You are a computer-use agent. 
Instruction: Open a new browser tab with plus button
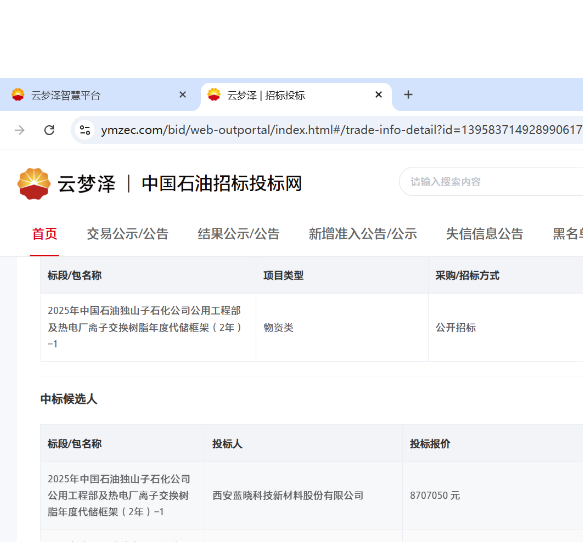408,95
